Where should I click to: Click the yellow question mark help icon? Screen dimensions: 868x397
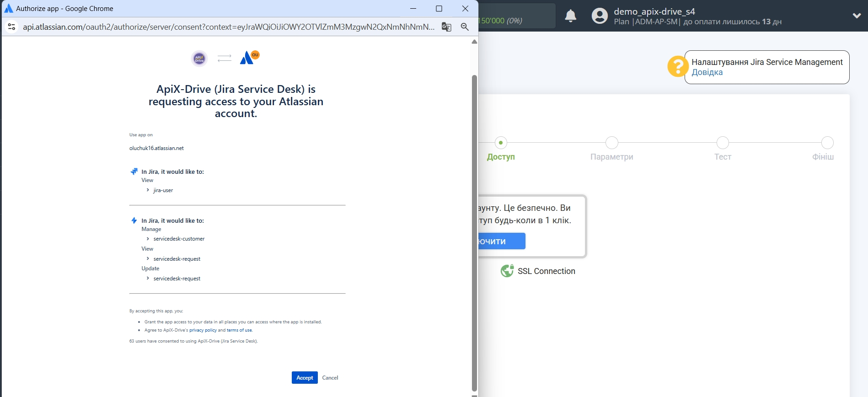click(677, 67)
